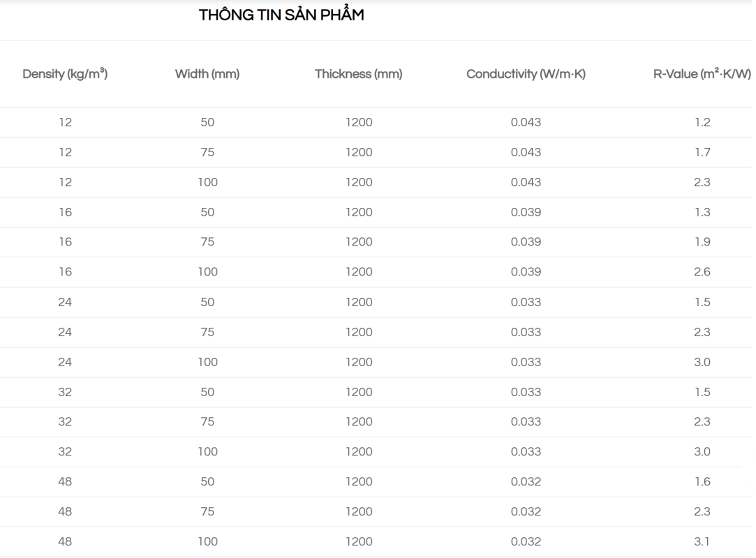The image size is (756, 558).
Task: Select the R-Value cell showing 1.6
Action: 702,482
